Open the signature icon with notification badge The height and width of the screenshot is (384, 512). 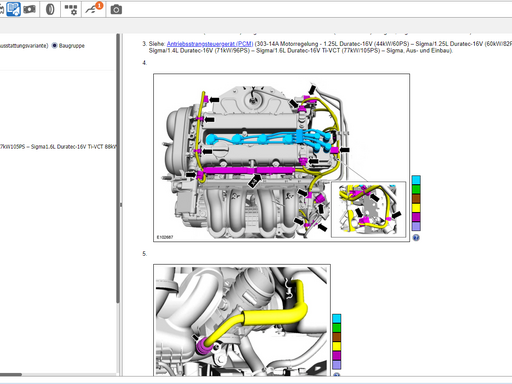tap(94, 8)
